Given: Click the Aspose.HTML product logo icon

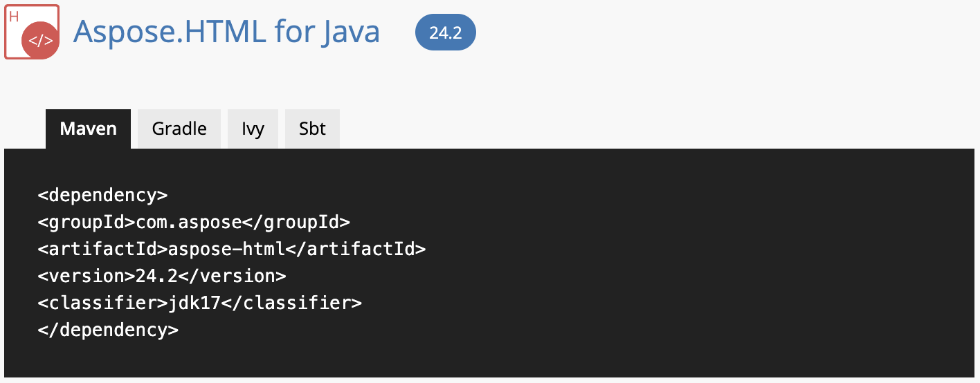Looking at the screenshot, I should point(32,32).
